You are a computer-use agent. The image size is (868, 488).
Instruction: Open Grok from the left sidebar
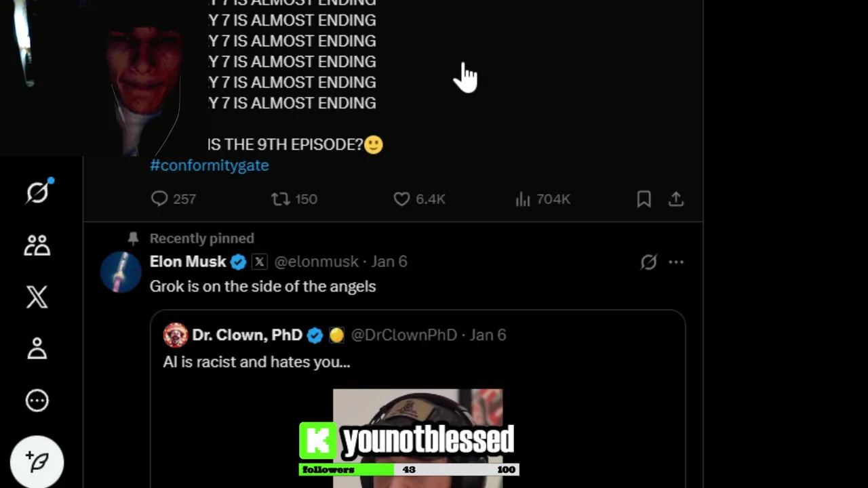pyautogui.click(x=37, y=192)
